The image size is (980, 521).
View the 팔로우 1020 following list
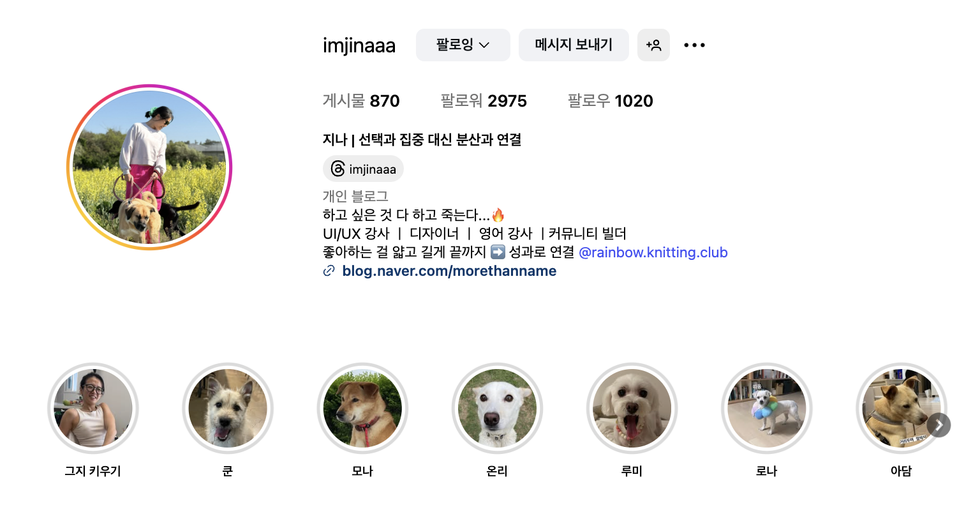(611, 101)
